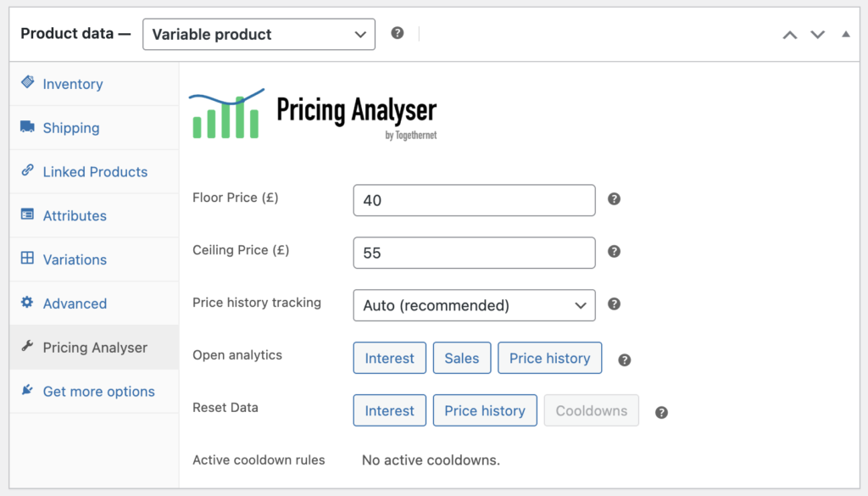Open the help tooltip beside Floor Price

pyautogui.click(x=613, y=199)
